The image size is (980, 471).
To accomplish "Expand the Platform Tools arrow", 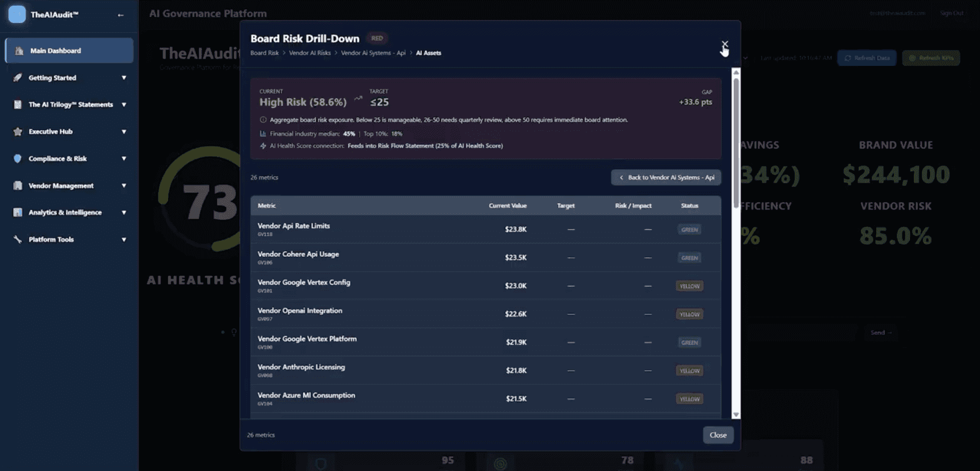I will 124,239.
